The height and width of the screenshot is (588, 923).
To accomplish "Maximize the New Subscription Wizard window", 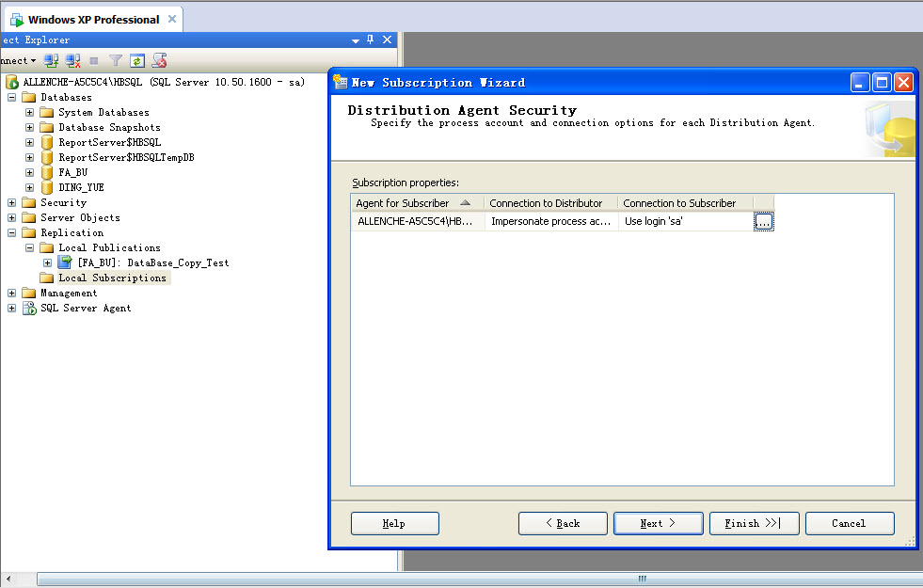I will pos(882,83).
